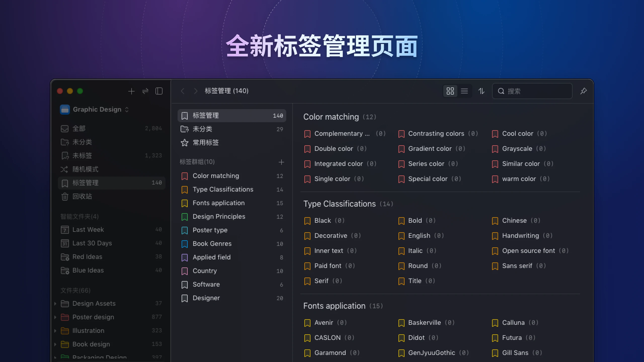644x362 pixels.
Task: Click the Color matching (12) section heading
Action: pos(340,117)
